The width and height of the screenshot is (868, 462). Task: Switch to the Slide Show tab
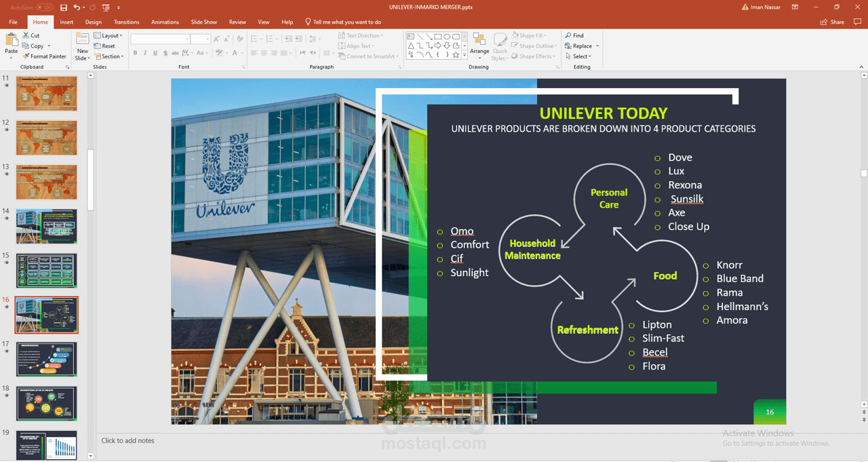[203, 22]
